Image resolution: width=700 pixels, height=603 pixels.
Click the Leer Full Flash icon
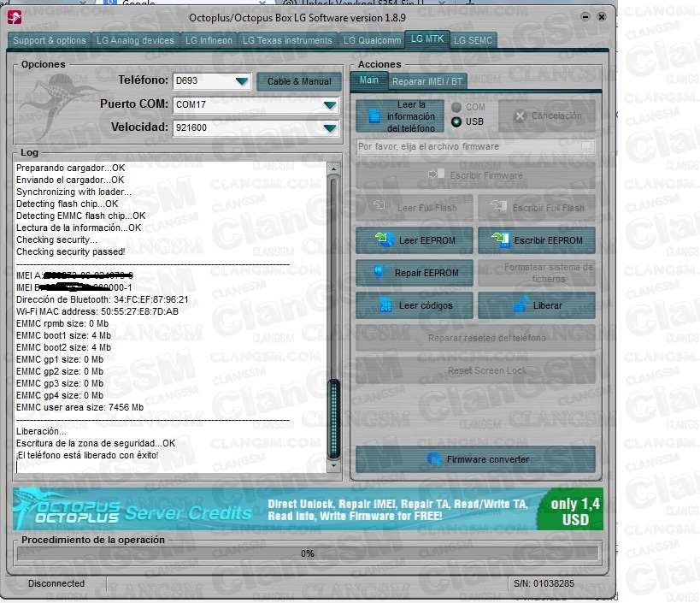coord(379,205)
